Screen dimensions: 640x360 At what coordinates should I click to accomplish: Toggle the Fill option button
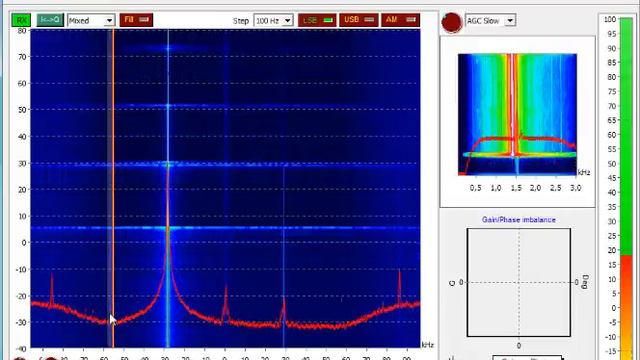(136, 20)
